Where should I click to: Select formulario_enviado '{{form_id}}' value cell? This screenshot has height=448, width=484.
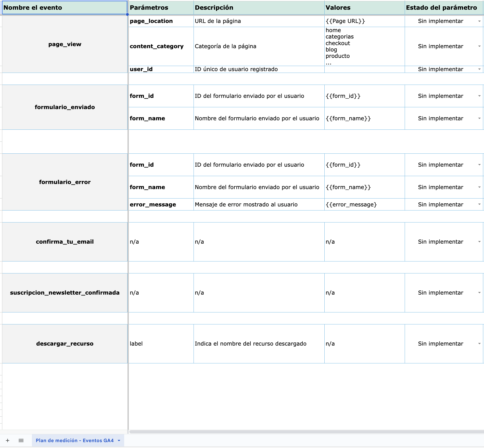(365, 96)
